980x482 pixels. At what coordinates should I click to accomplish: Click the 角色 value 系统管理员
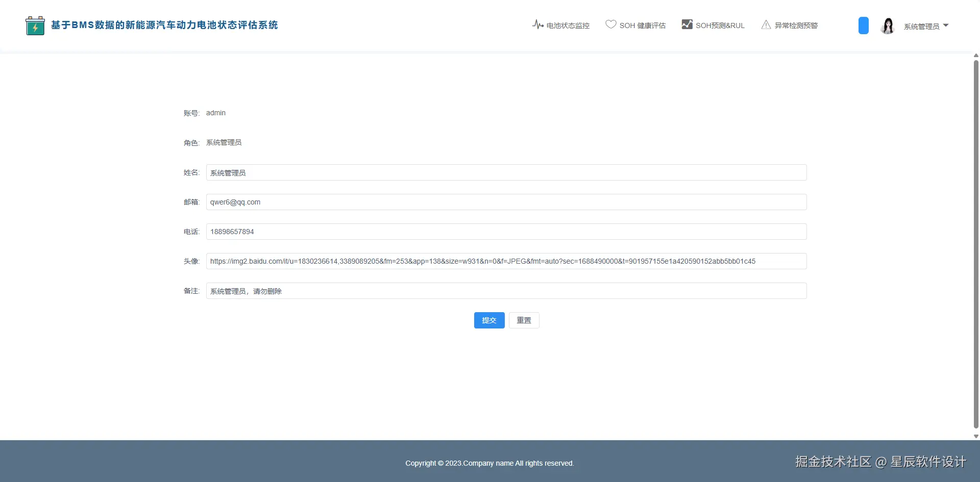pyautogui.click(x=224, y=142)
